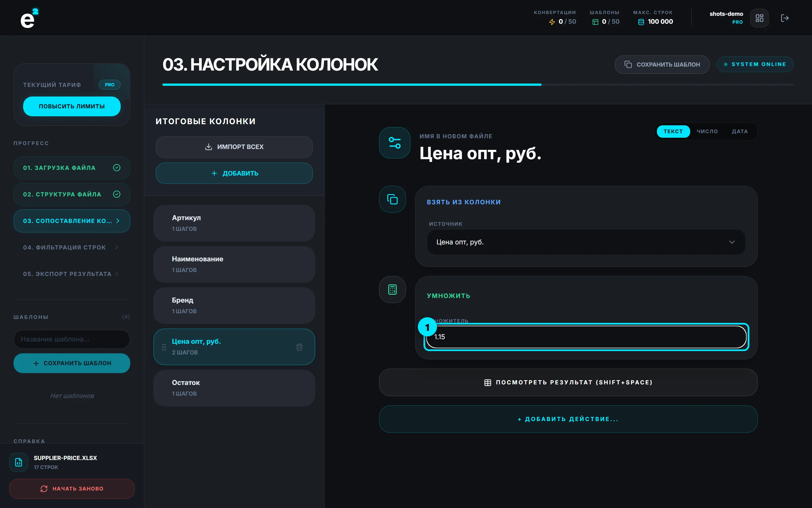Select the Цена опт, руб. column card

pos(234,347)
